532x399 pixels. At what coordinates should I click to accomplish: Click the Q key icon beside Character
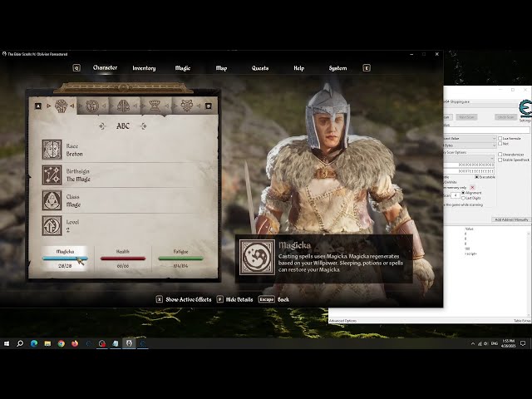point(76,68)
